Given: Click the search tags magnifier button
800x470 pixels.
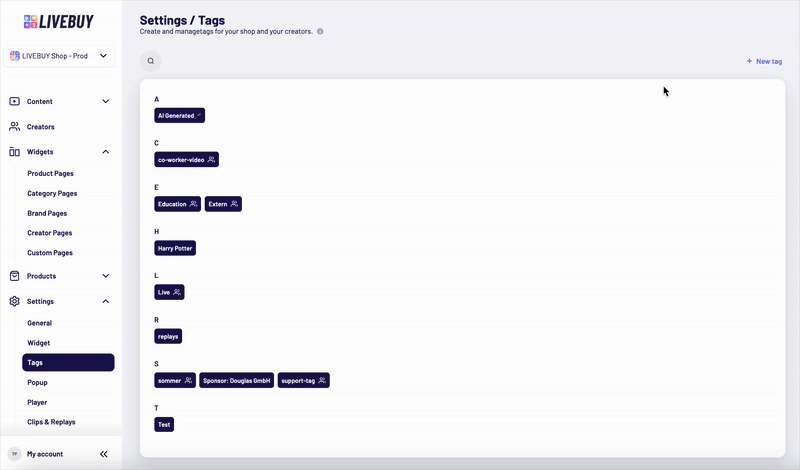Looking at the screenshot, I should pos(151,61).
